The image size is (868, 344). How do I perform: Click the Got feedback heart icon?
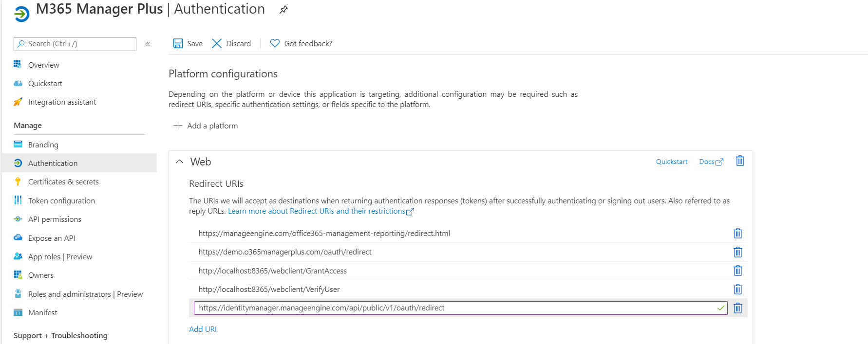pos(275,43)
